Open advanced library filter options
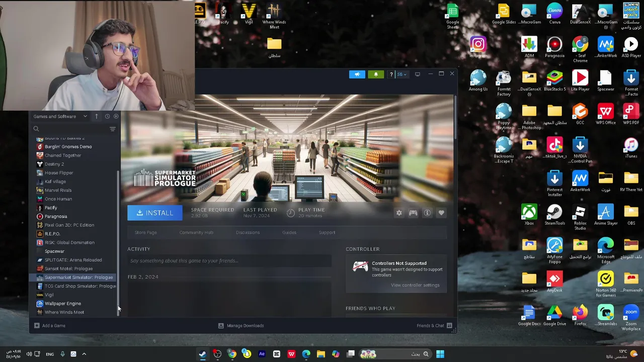The image size is (644, 362). (x=113, y=129)
